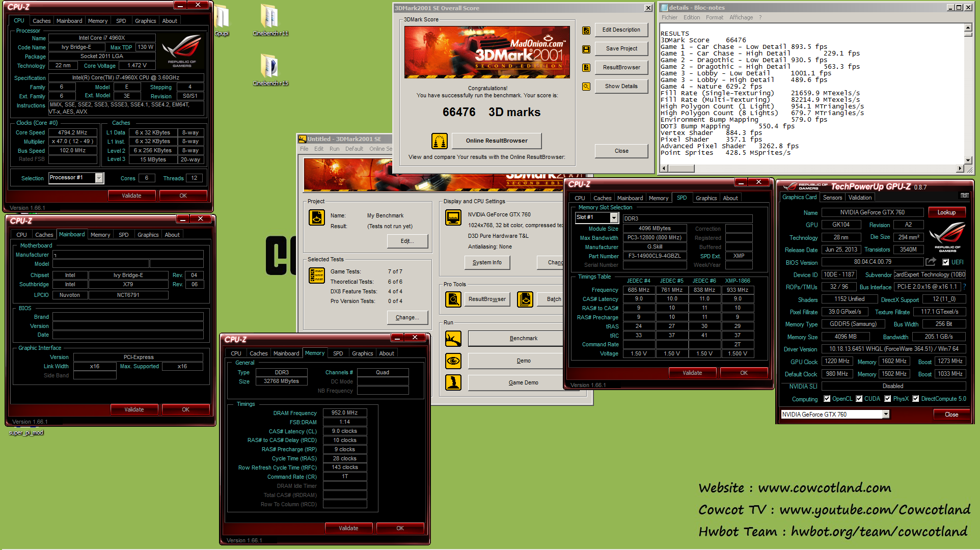Screen dimensions: 980x550
Task: Click the Part Number F3-14900CL9-4GBZL field
Action: point(654,256)
